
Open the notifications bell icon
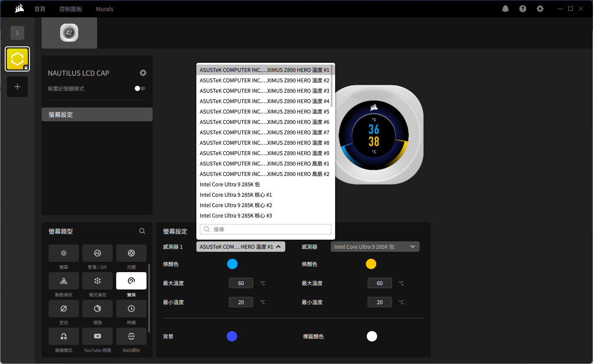click(505, 9)
